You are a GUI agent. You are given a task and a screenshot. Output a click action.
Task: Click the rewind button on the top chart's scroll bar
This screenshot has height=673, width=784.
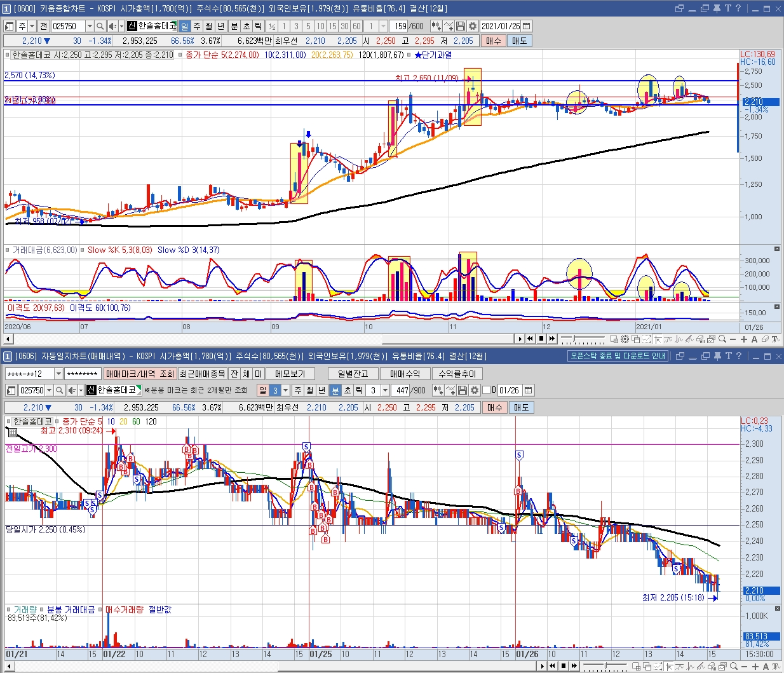pos(531,339)
